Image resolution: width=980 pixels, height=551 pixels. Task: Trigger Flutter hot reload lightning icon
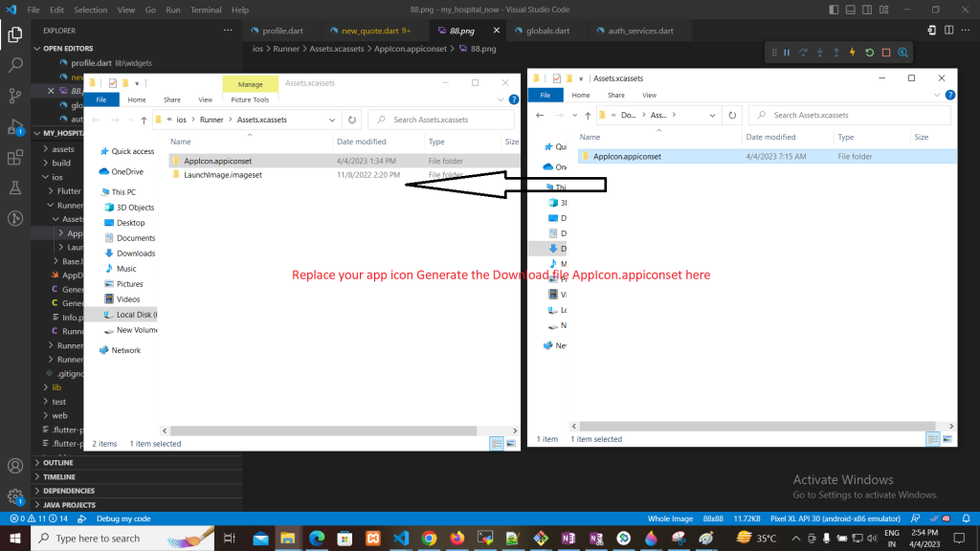coord(852,53)
